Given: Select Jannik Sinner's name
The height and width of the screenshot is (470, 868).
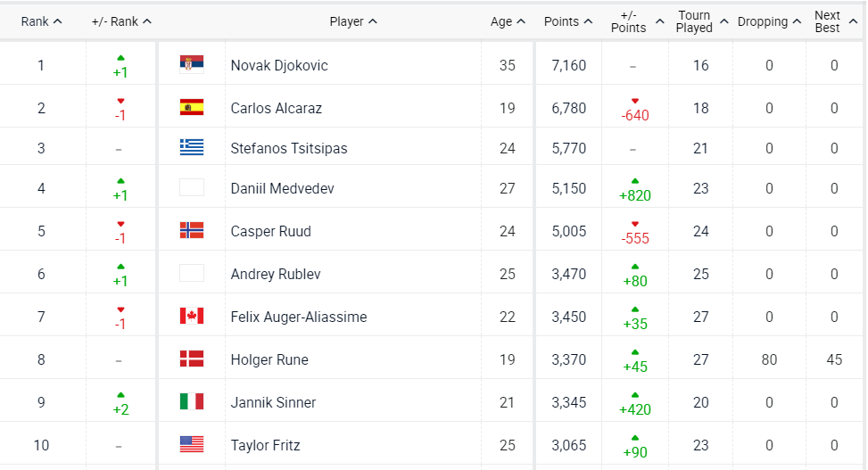Looking at the screenshot, I should coord(273,402).
